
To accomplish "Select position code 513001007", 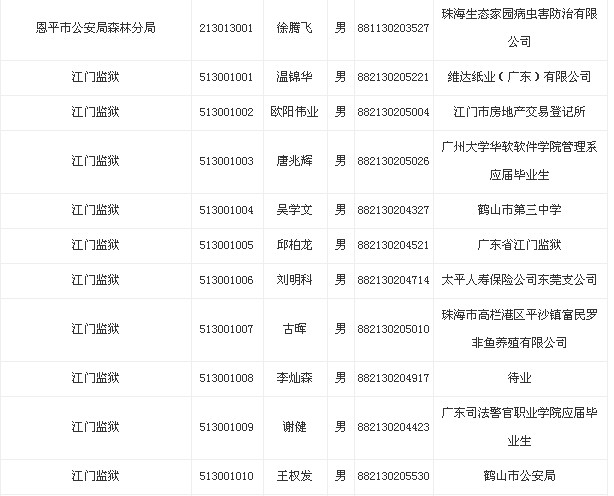I will (x=227, y=329).
